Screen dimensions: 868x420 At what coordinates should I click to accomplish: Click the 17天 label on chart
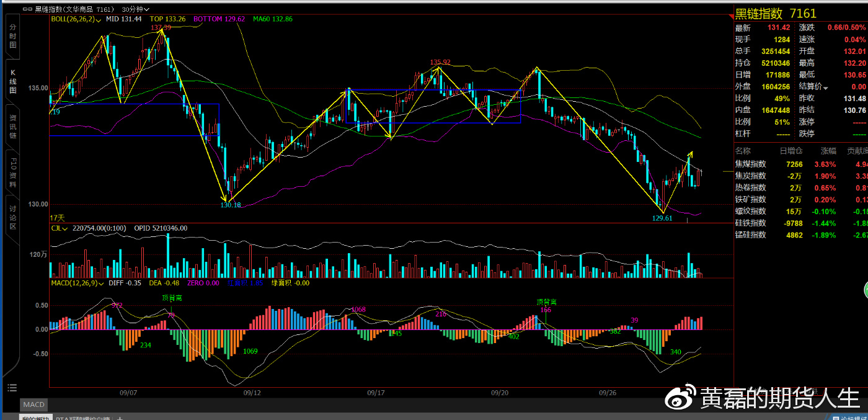[x=57, y=218]
